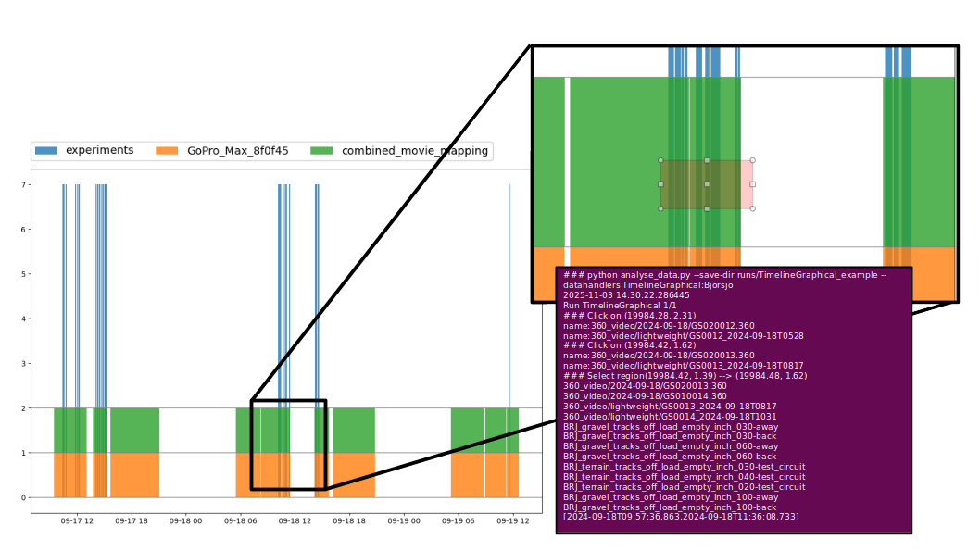Click the '09-17 12' x-axis tick label
Screen dimensions: 980x551
pos(77,521)
